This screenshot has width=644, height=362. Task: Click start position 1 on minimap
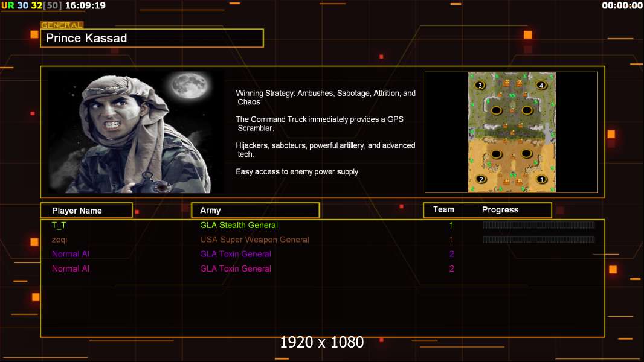tap(541, 179)
